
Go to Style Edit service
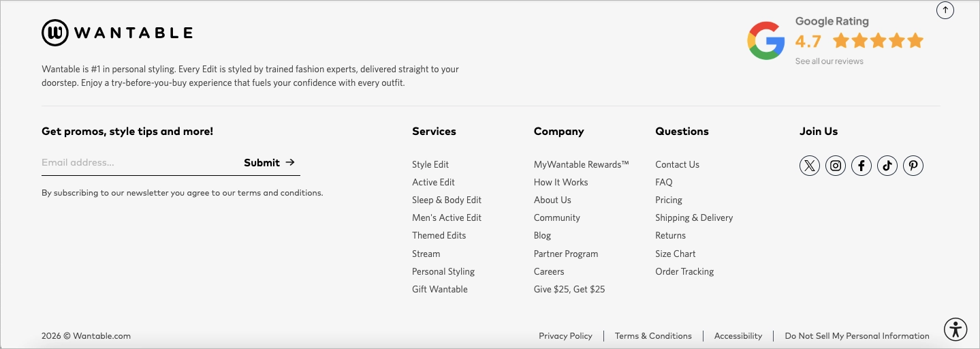(x=430, y=165)
